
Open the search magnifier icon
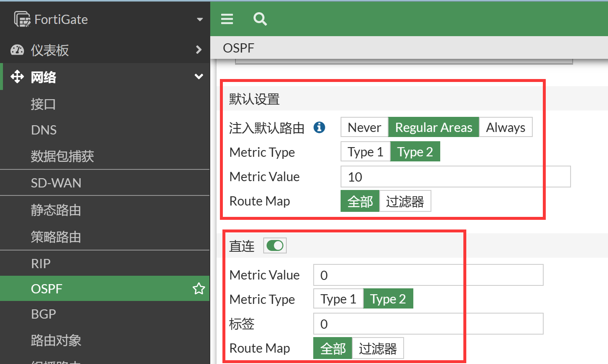tap(260, 19)
